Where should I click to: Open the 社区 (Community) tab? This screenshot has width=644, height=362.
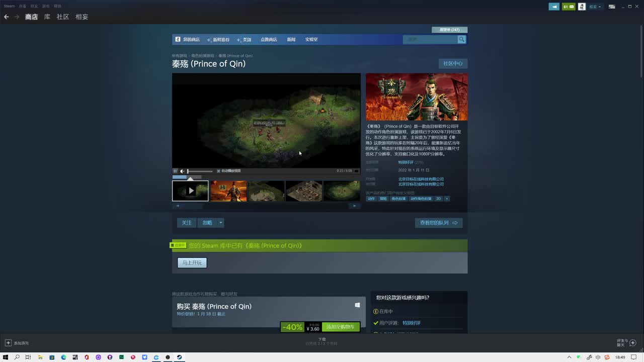coord(63,17)
